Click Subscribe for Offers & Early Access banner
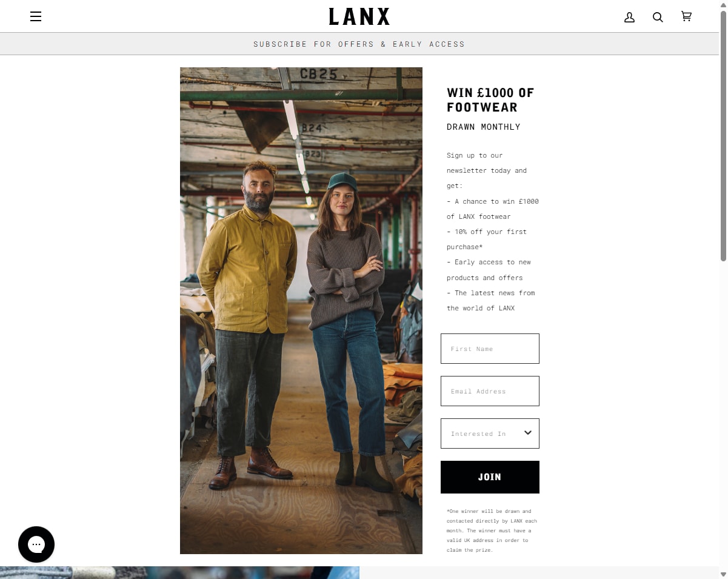Screen dimensions: 728x579 (x=359, y=44)
